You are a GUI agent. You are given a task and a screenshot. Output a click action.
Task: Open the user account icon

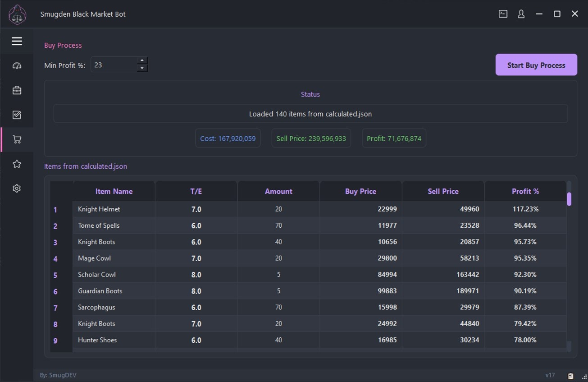point(520,14)
